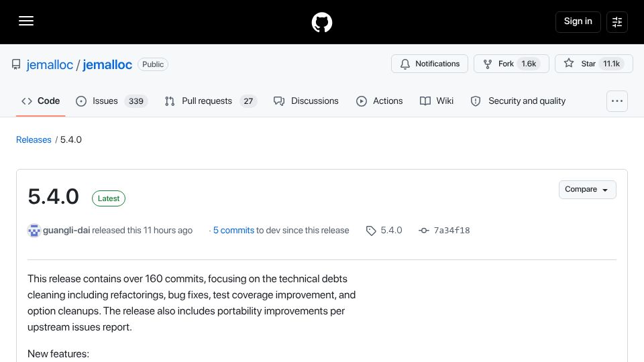Image resolution: width=644 pixels, height=362 pixels.
Task: Click the 11 hours ago timestamp
Action: coord(168,230)
